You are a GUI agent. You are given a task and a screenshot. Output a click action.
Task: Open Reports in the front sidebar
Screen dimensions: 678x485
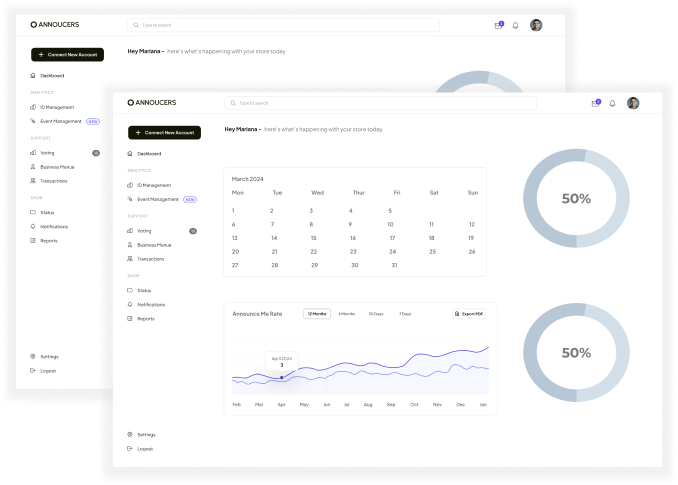tap(145, 318)
